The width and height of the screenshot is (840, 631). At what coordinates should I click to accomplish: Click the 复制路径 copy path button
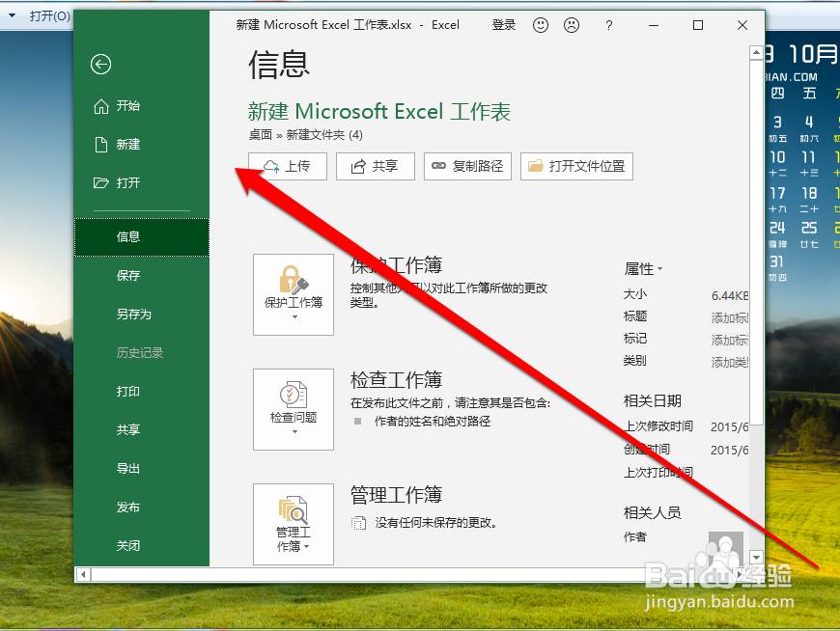click(467, 167)
